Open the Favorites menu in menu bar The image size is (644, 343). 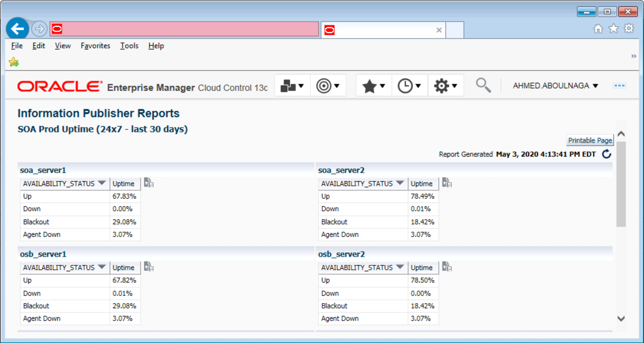(95, 46)
